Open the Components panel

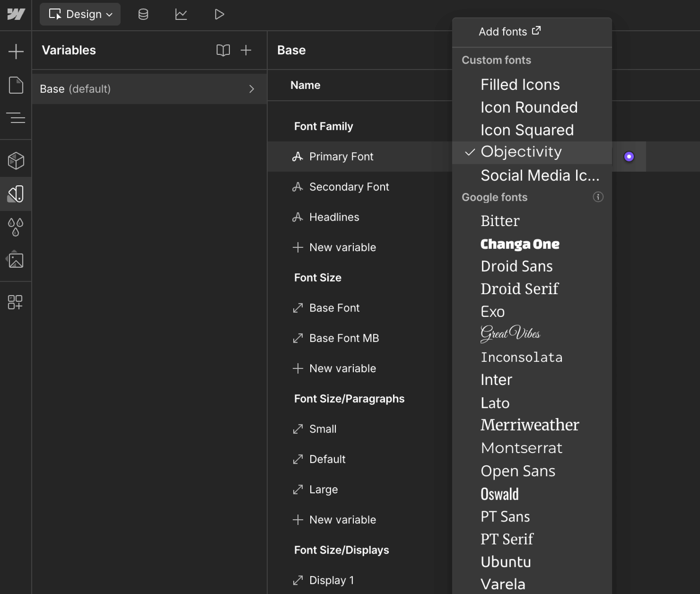pyautogui.click(x=16, y=160)
